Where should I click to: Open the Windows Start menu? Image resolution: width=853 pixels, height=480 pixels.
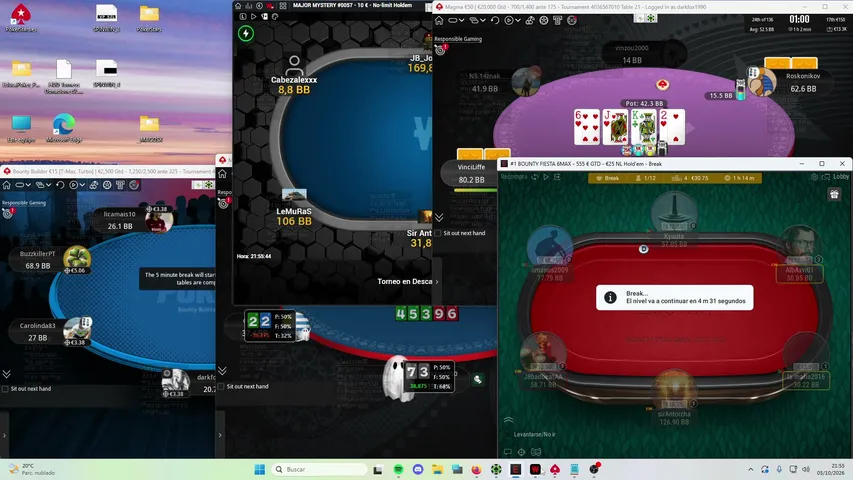click(x=260, y=469)
